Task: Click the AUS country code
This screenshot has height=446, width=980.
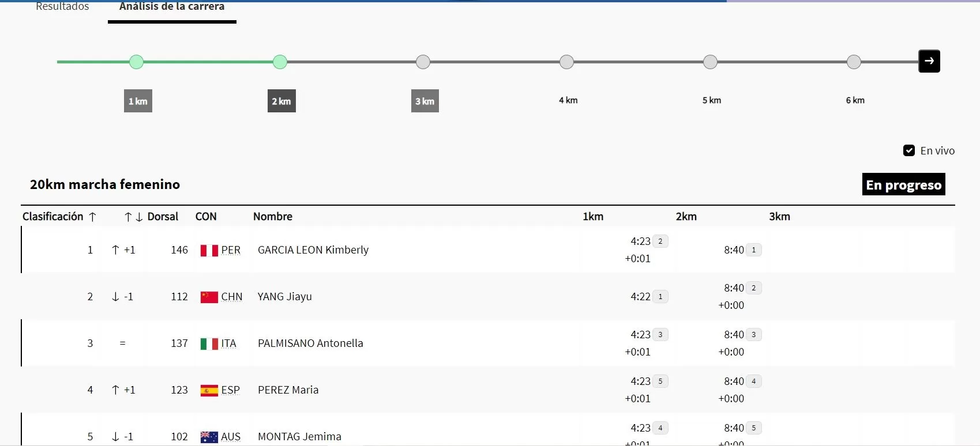Action: 231,437
